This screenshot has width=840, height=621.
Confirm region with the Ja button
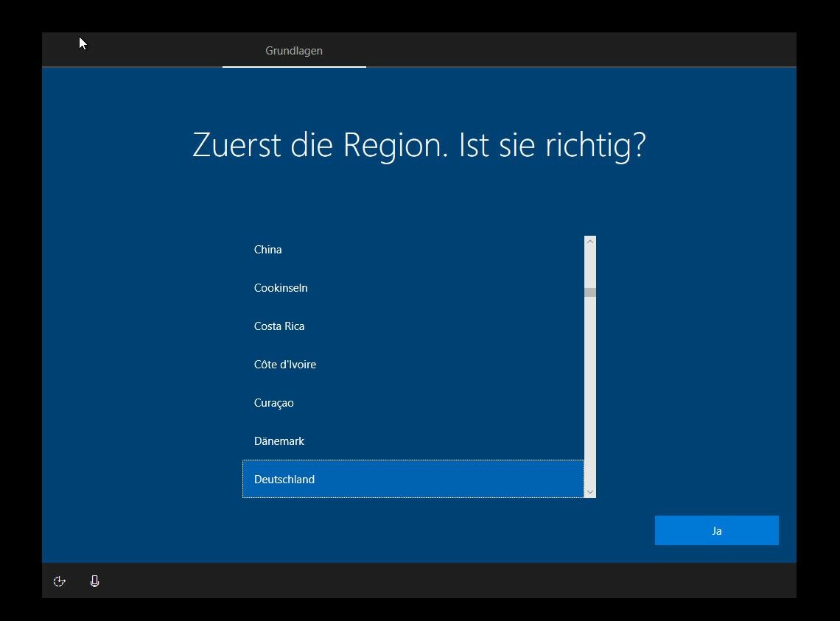(x=716, y=530)
